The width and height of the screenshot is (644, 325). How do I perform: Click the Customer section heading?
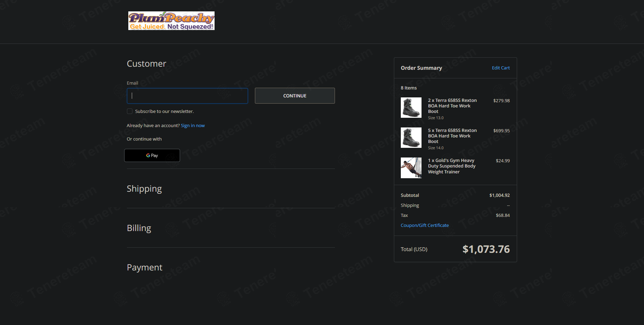coord(147,64)
